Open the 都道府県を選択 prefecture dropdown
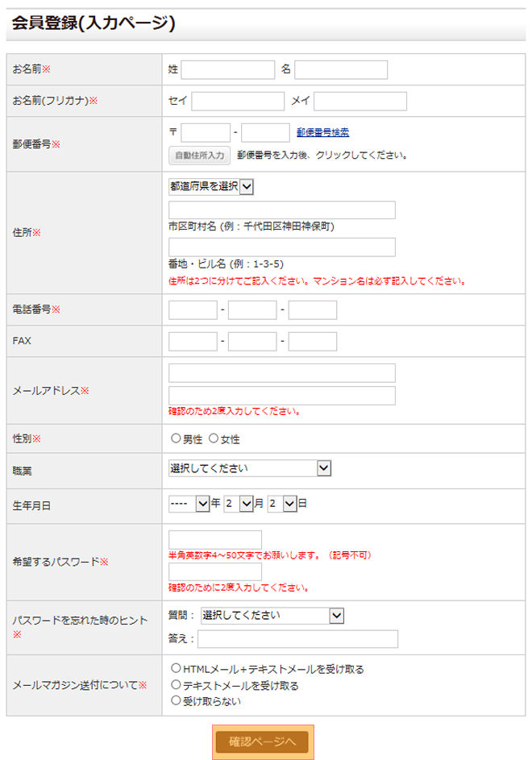Image resolution: width=532 pixels, height=760 pixels. pos(211,186)
